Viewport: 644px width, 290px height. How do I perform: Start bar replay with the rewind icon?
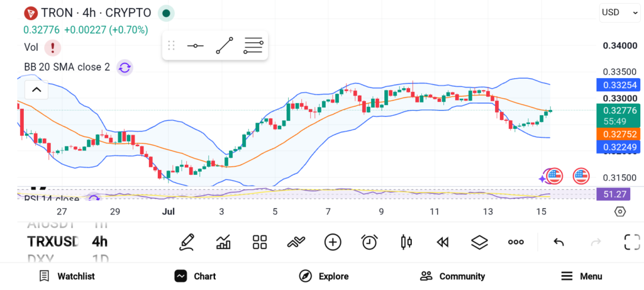(442, 242)
